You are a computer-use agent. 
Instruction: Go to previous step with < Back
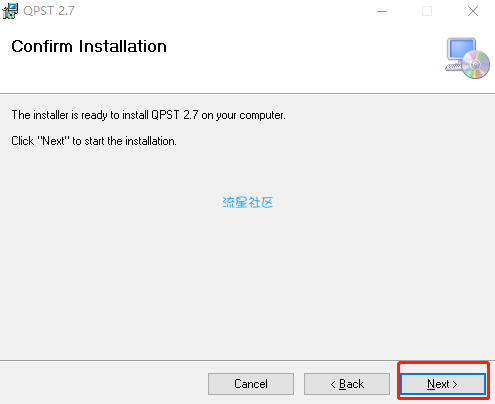pos(347,384)
